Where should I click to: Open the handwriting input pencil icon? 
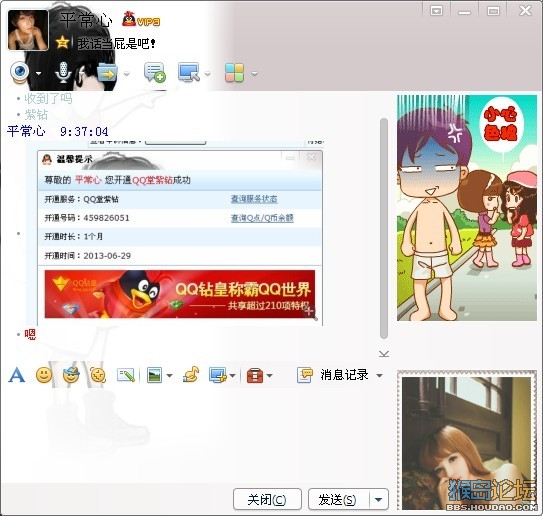pyautogui.click(x=126, y=375)
